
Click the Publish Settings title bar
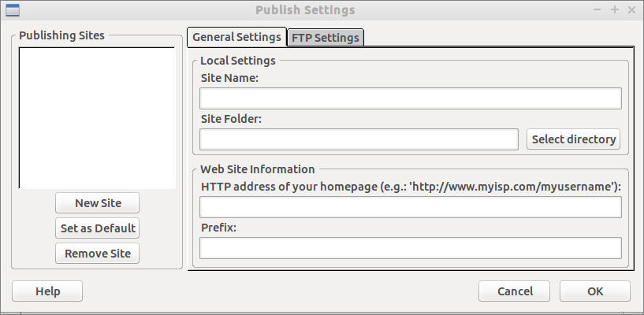click(305, 10)
